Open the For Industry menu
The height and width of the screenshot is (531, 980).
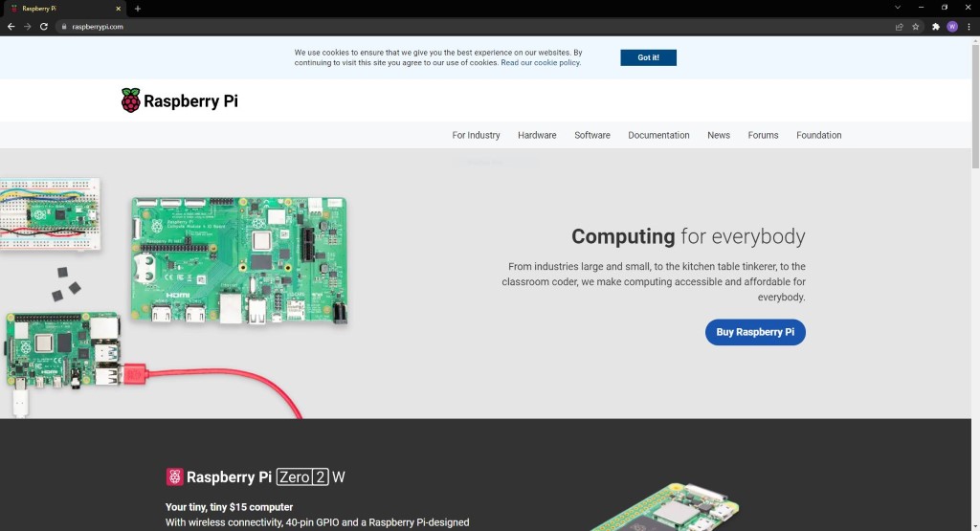476,135
